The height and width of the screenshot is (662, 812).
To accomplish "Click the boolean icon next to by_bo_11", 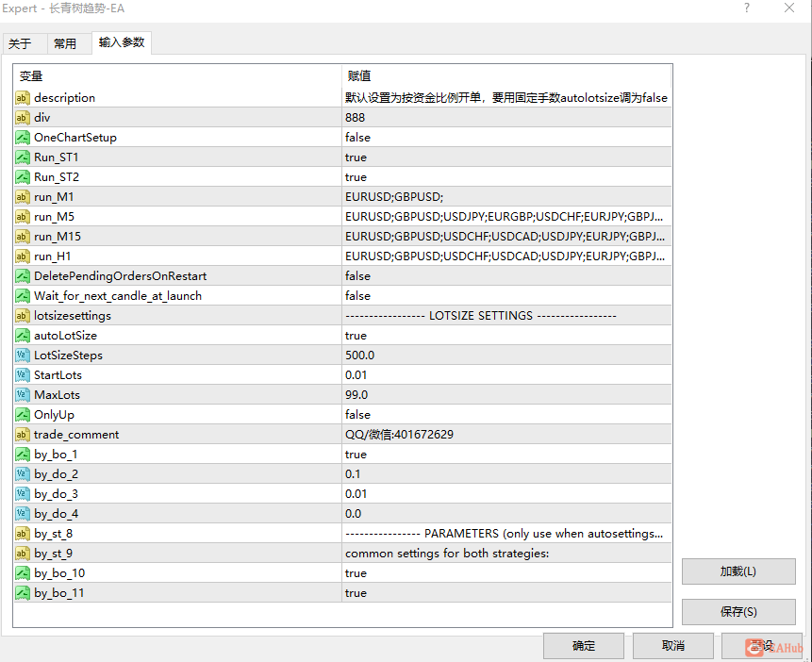I will pyautogui.click(x=23, y=593).
